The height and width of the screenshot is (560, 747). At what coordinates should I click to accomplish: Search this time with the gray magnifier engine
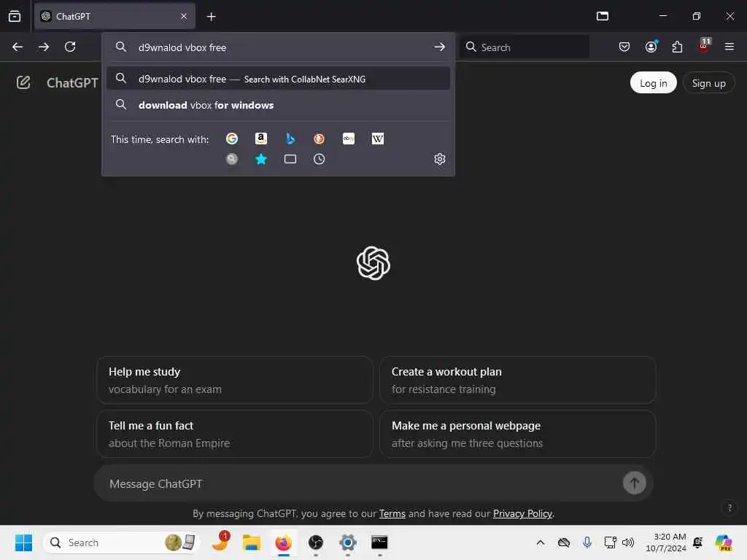[232, 159]
